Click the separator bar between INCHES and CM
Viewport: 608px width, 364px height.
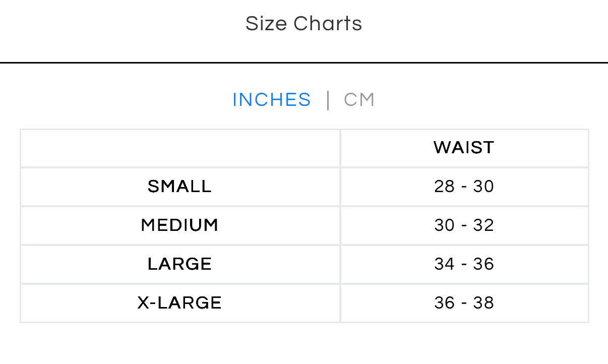pos(328,100)
